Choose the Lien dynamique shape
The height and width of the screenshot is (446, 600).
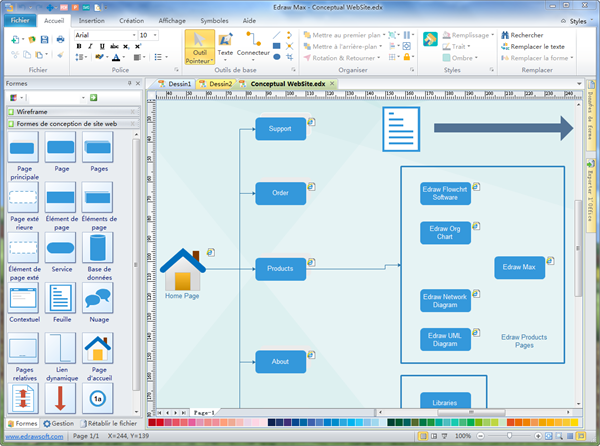point(60,348)
